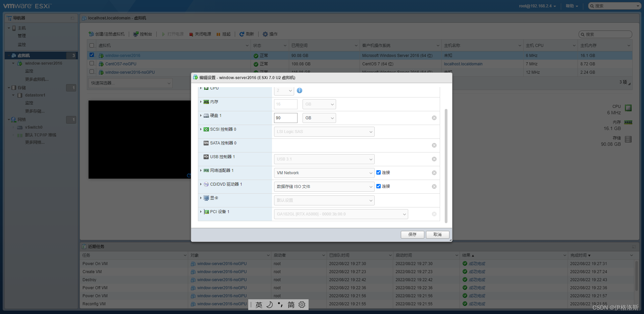
Task: Open the root@192.168.2.4 user menu
Action: click(537, 6)
